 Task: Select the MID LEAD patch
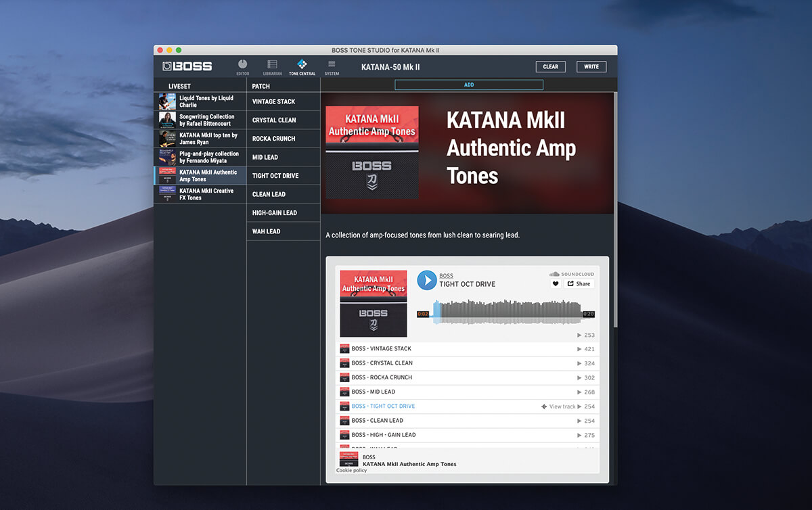(x=284, y=157)
